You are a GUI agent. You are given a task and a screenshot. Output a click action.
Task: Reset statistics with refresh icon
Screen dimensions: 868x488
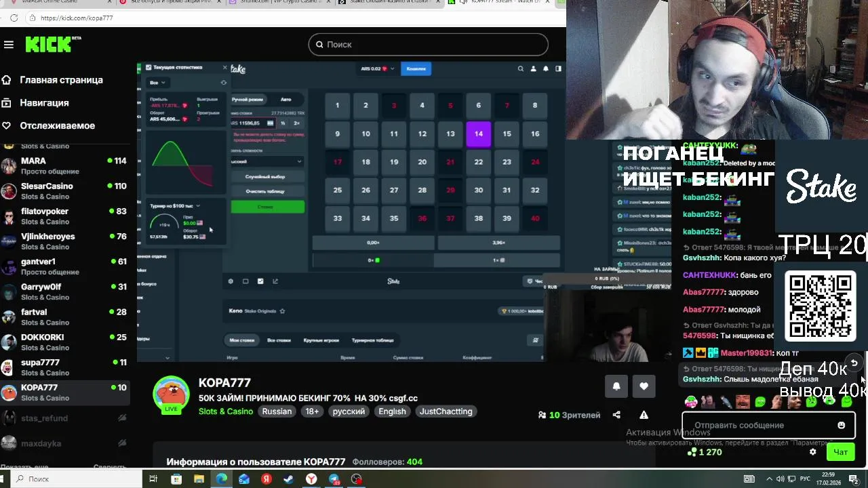[224, 83]
